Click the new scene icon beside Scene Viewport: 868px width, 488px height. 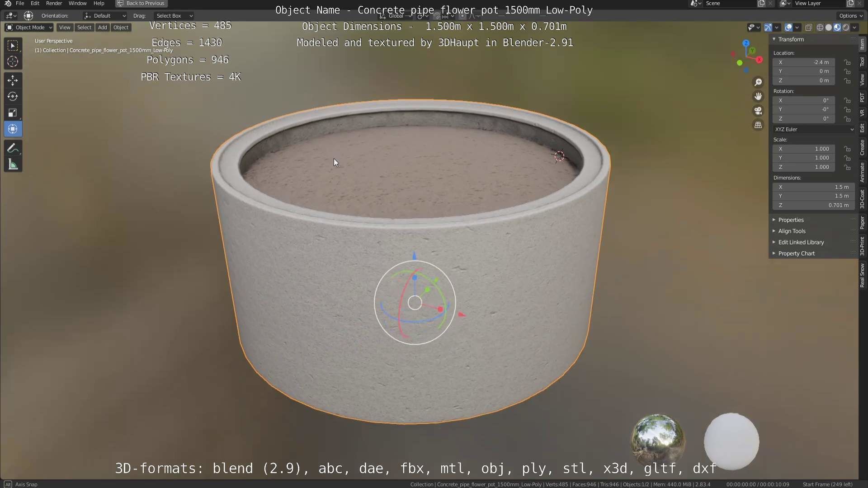[x=761, y=3]
